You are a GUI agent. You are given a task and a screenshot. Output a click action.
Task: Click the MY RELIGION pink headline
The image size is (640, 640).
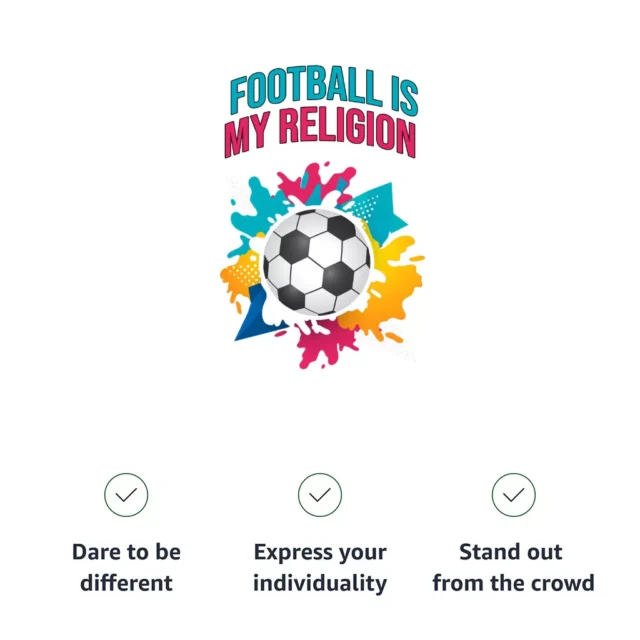320,133
